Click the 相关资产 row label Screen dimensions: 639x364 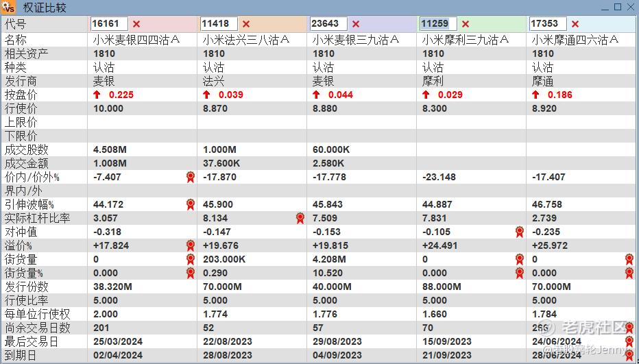pos(27,53)
